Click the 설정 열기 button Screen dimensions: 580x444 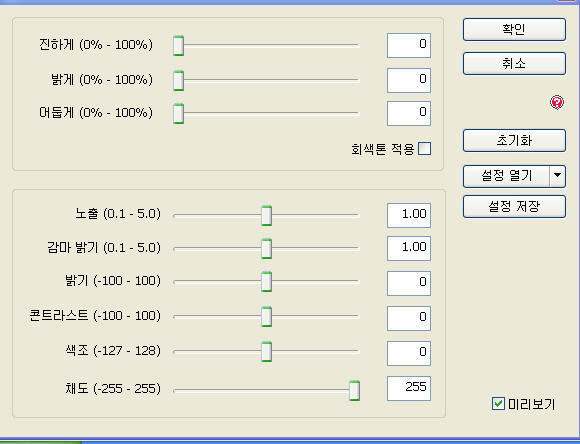point(506,176)
